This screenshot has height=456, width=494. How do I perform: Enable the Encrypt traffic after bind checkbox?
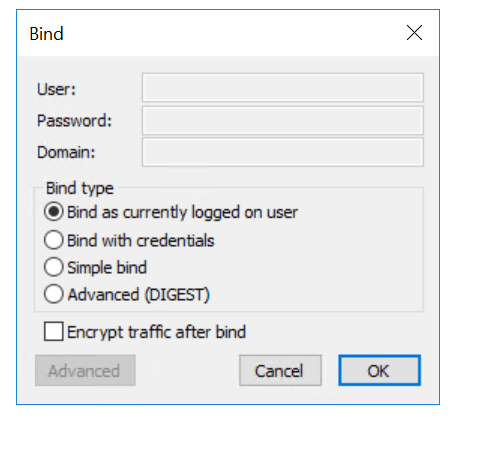[x=53, y=331]
